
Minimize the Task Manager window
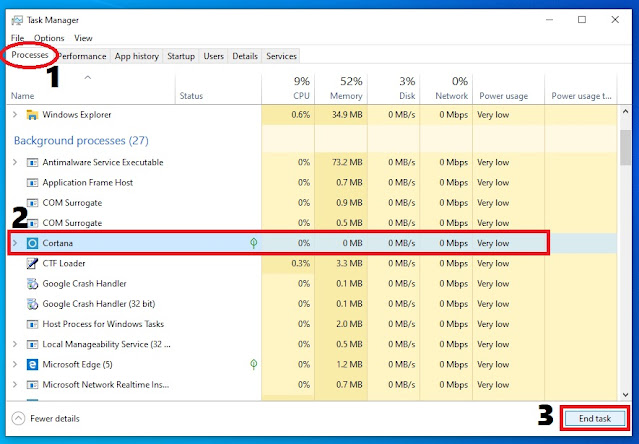550,20
